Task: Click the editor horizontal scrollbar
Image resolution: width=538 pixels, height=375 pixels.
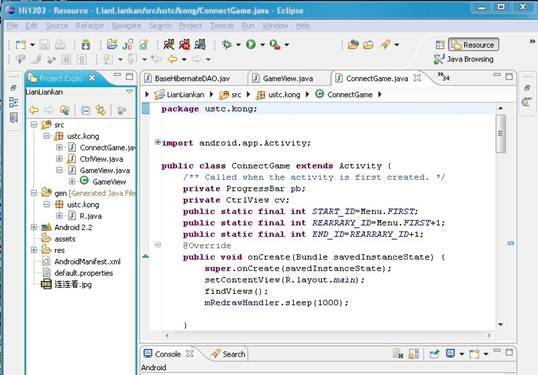Action: tap(328, 335)
